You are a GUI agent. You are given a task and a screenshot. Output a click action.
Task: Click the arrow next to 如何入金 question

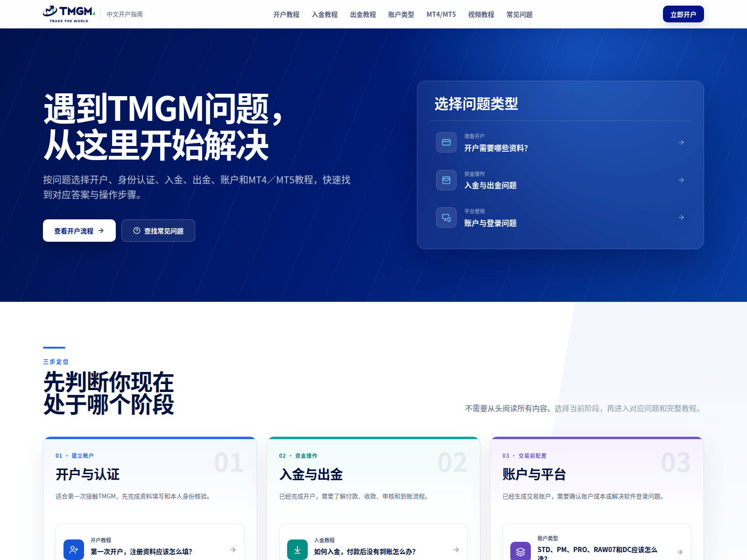pyautogui.click(x=456, y=550)
